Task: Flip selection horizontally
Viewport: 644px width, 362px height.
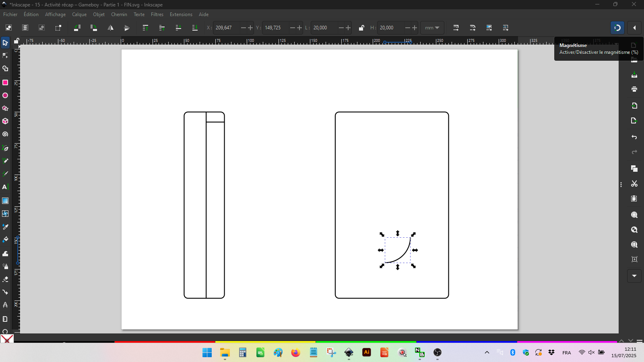Action: click(110, 28)
